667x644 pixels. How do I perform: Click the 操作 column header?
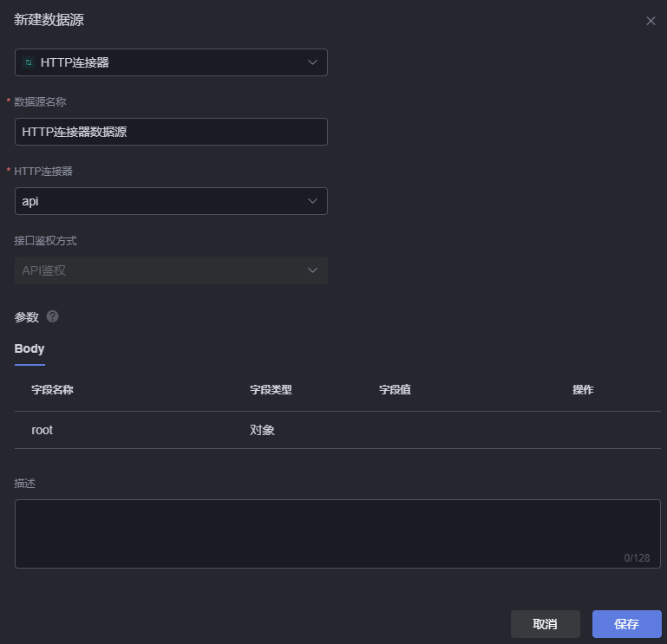point(583,390)
